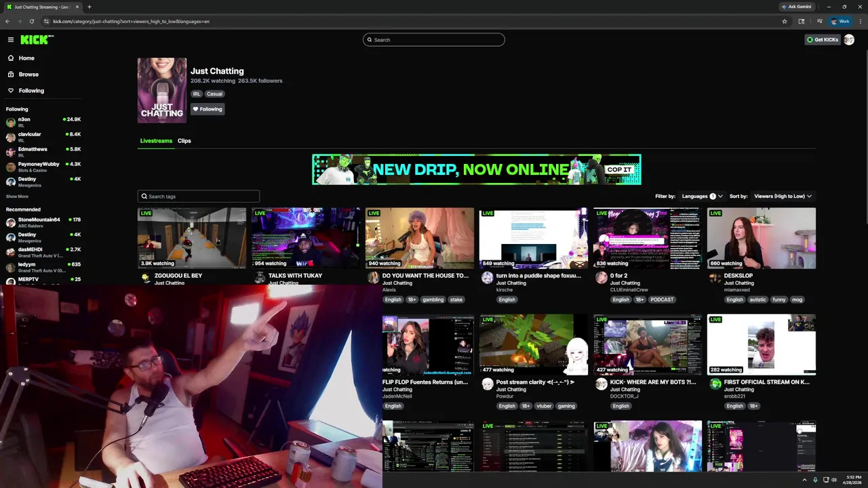The width and height of the screenshot is (868, 488).
Task: Open a new browser tab
Action: [x=89, y=7]
